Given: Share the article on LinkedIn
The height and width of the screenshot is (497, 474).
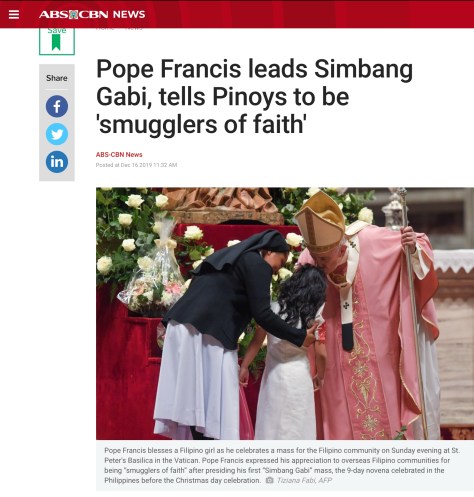Looking at the screenshot, I should click(57, 162).
